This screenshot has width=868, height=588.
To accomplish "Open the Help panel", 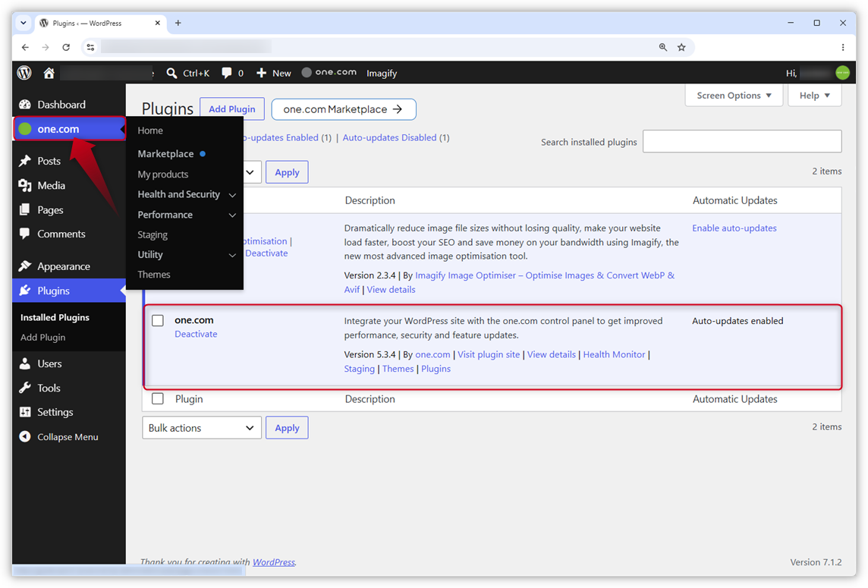I will coord(814,96).
